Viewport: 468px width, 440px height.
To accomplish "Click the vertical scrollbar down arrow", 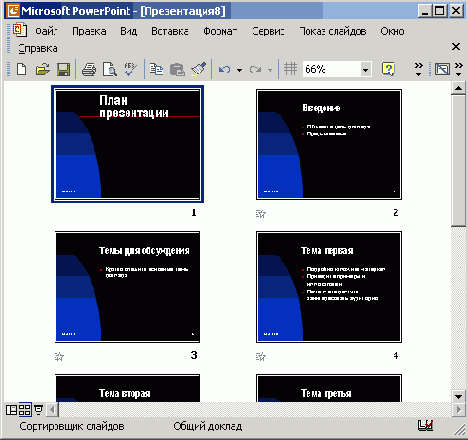I will click(x=458, y=396).
